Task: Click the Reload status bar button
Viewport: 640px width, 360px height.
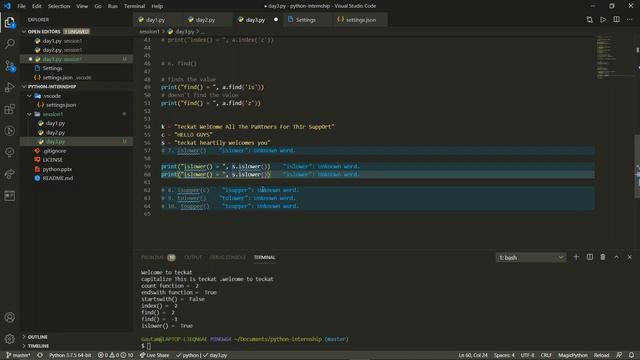Action: pos(601,355)
